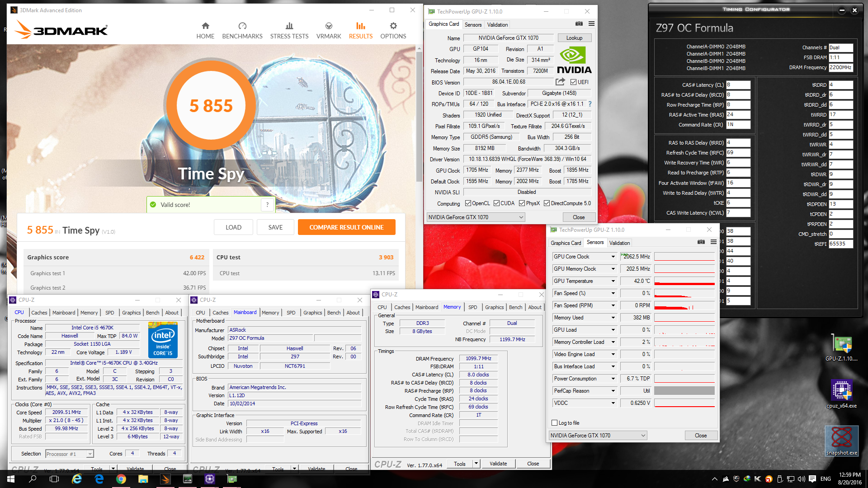Open the Windows Start menu
The height and width of the screenshot is (488, 868).
(11, 479)
